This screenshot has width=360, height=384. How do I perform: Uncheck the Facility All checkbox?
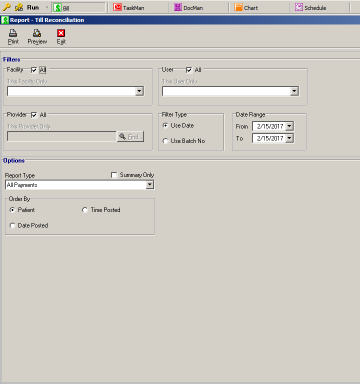(34, 70)
